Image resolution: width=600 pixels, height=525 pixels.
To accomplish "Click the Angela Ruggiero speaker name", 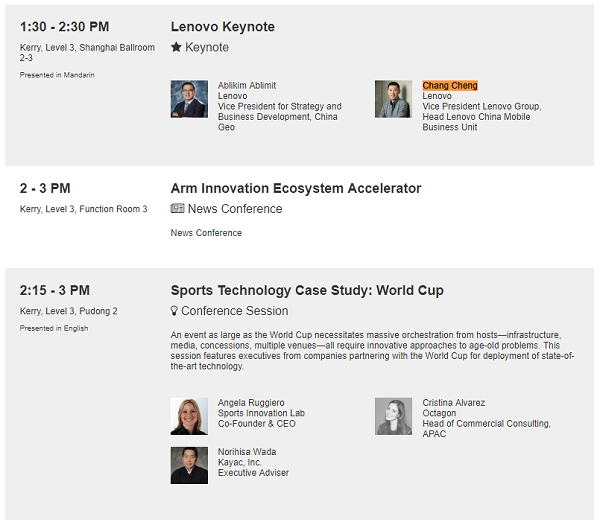I will (251, 403).
